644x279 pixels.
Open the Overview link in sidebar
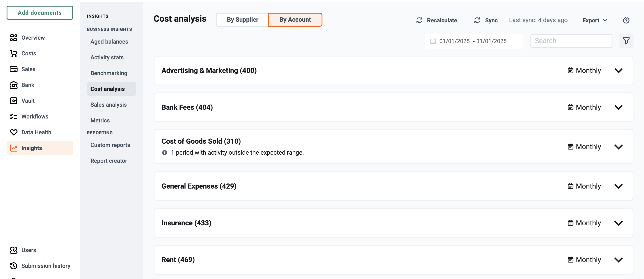click(x=33, y=38)
